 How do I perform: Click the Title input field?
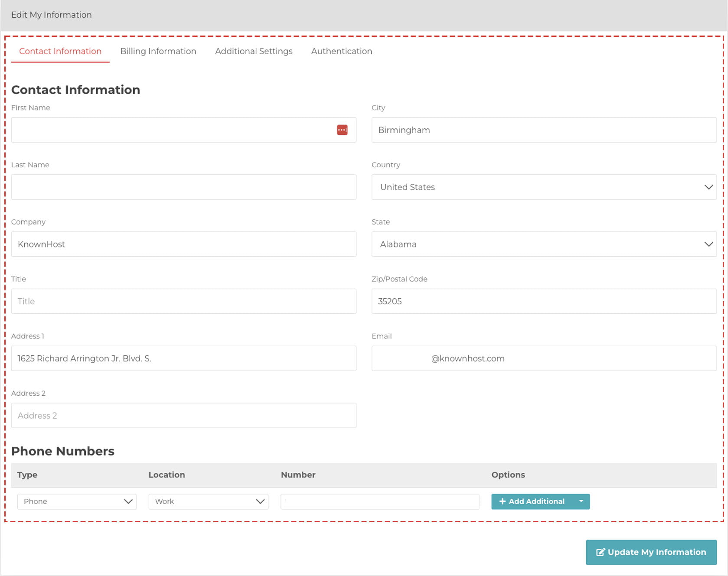pyautogui.click(x=184, y=301)
